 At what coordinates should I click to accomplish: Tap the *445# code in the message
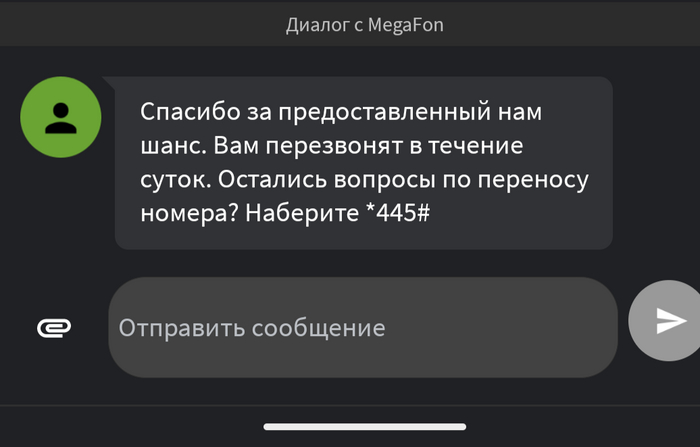point(397,213)
